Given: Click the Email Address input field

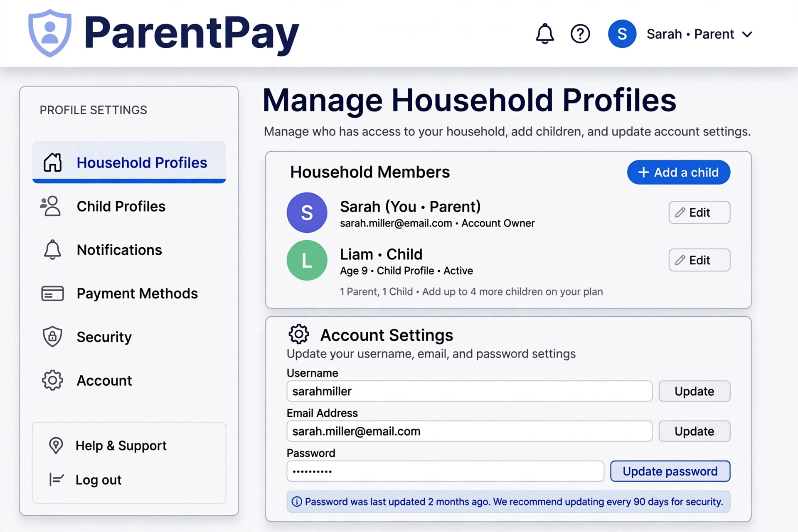Looking at the screenshot, I should (x=469, y=431).
